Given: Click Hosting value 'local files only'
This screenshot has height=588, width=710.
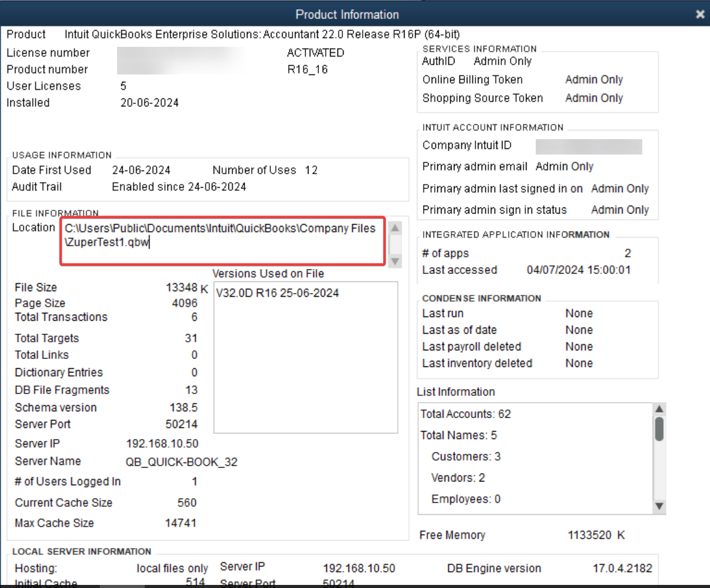Looking at the screenshot, I should pos(172,568).
